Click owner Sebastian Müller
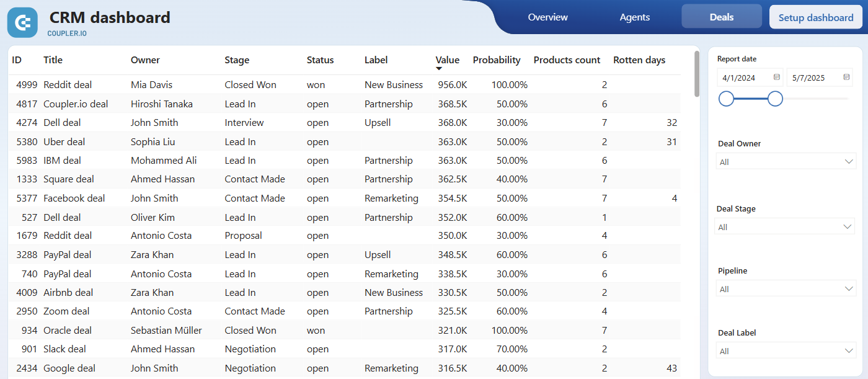This screenshot has width=868, height=379. 166,330
